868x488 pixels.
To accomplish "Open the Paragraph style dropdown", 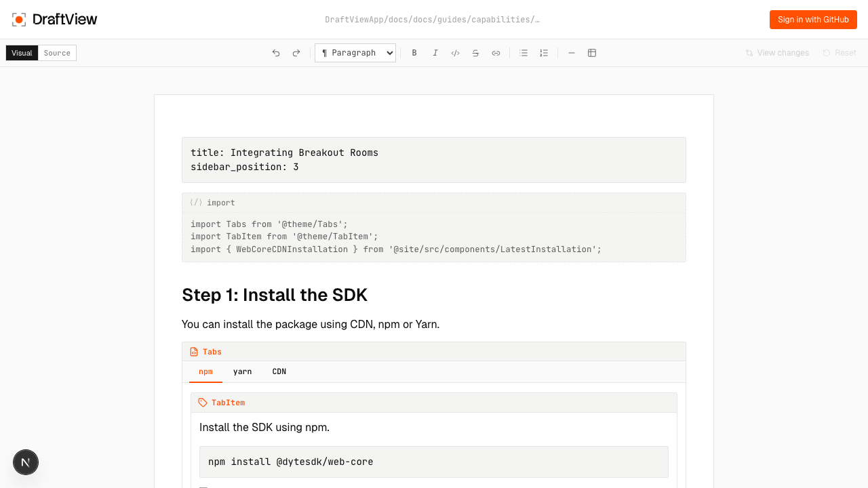I will 355,53.
